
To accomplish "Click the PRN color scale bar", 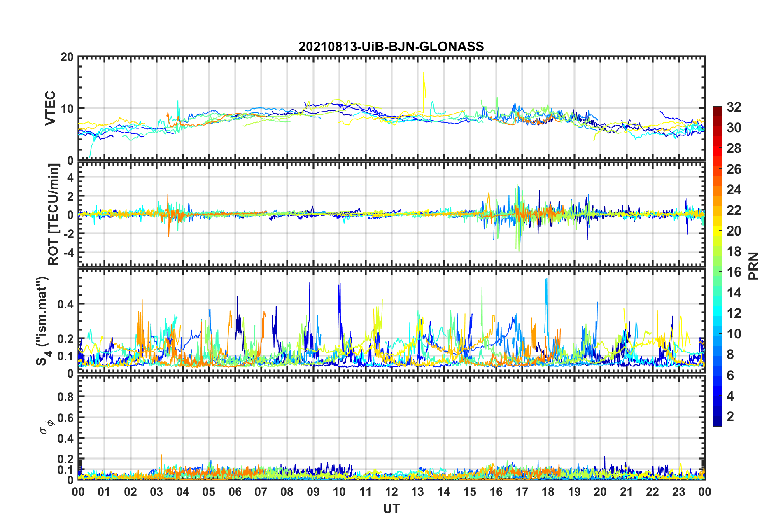I will (718, 266).
